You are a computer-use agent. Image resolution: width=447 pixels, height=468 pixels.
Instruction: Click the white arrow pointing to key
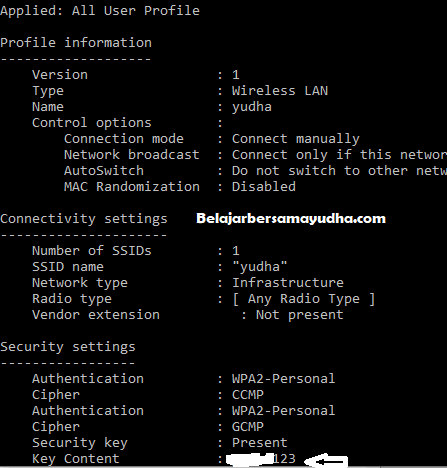click(x=326, y=460)
